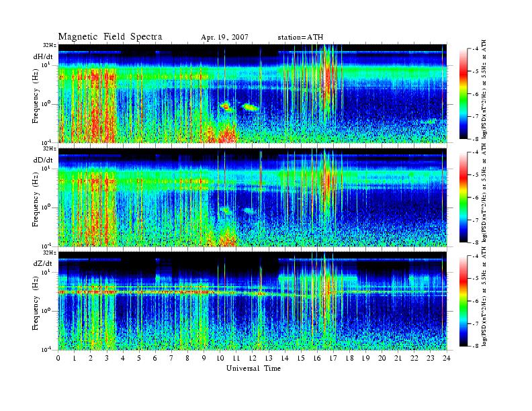Click the "station=ATH" label
This screenshot has width=532, height=411.
300,38
